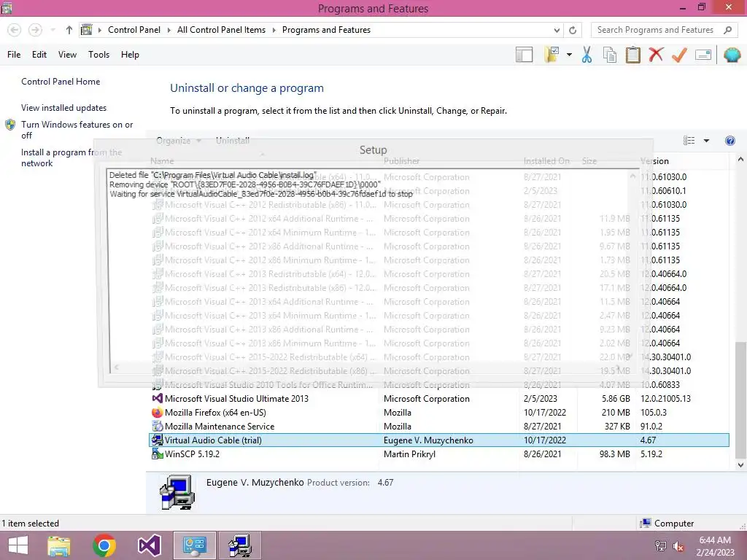Viewport: 747px width, 560px height.
Task: Click Install a program from the network
Action: (71, 157)
